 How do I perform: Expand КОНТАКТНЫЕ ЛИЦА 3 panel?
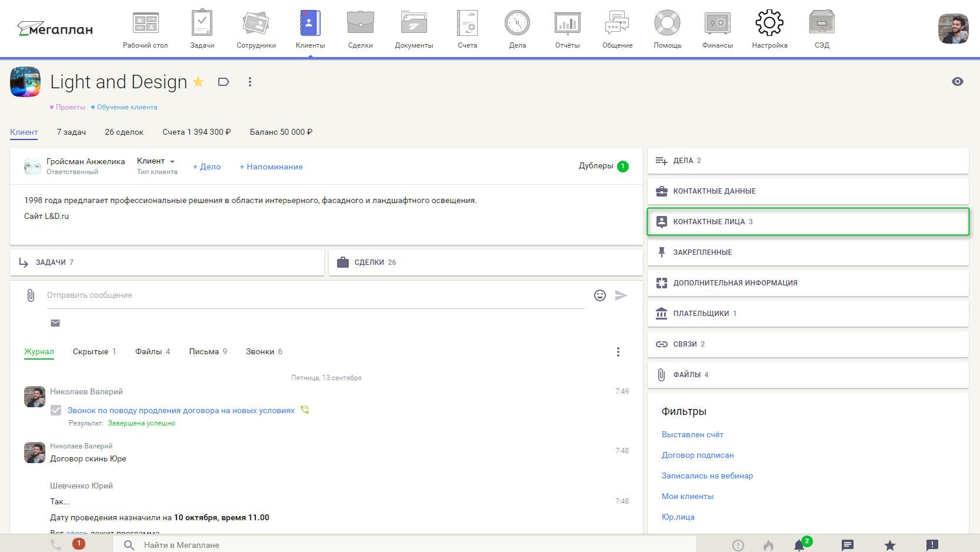click(x=808, y=222)
